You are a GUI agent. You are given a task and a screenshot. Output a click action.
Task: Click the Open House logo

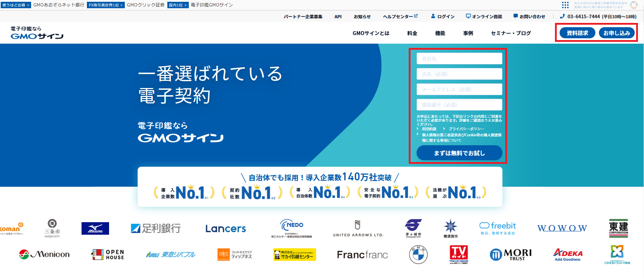pos(108,254)
